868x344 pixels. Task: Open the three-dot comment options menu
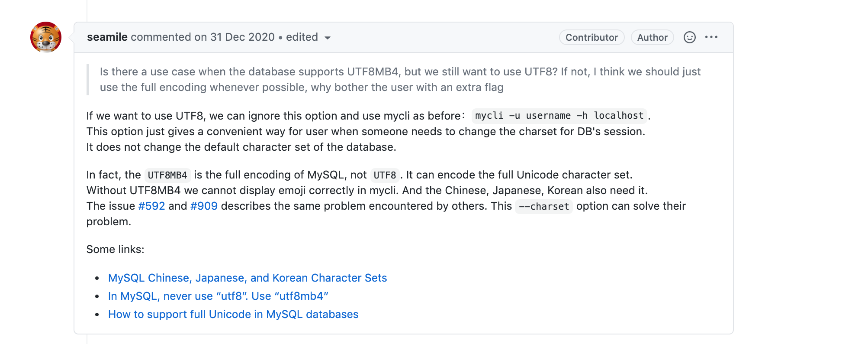point(711,37)
